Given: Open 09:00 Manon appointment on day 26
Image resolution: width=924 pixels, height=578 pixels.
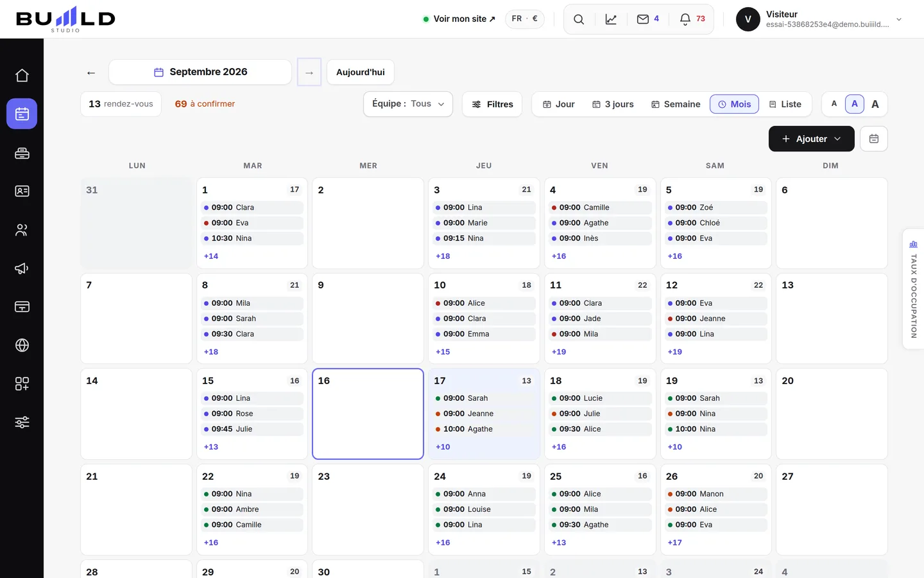Looking at the screenshot, I should coord(716,494).
